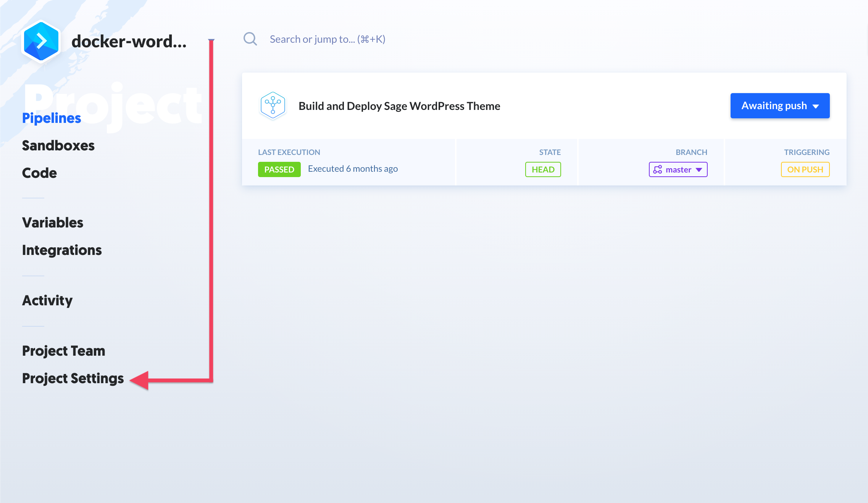Open Project Team page
Image resolution: width=868 pixels, height=503 pixels.
[64, 351]
